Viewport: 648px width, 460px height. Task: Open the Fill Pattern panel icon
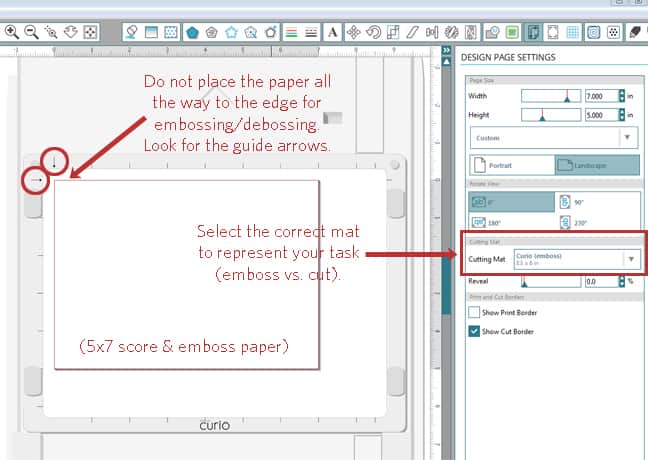(x=171, y=32)
